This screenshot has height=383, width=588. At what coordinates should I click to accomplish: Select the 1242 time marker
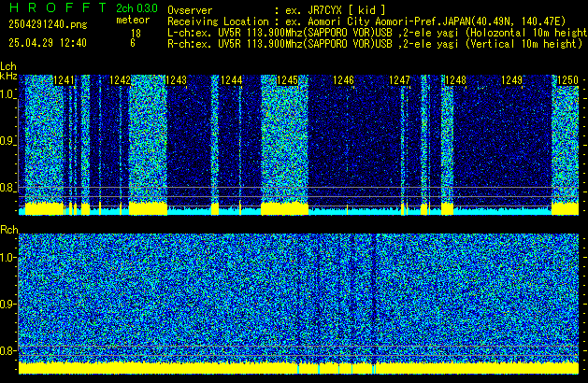point(120,80)
